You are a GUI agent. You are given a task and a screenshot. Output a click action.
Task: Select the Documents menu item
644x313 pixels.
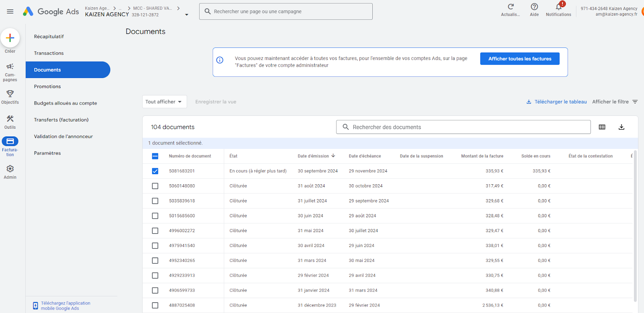click(x=68, y=70)
